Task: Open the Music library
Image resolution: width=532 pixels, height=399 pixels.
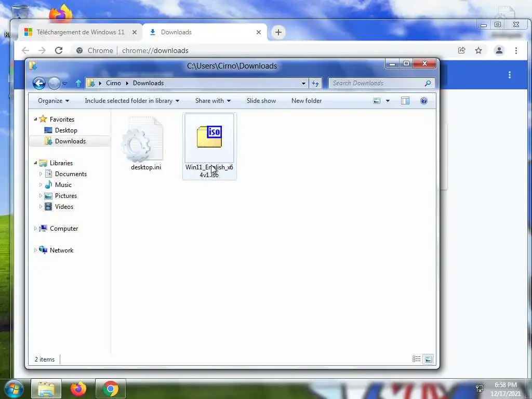Action: [63, 185]
